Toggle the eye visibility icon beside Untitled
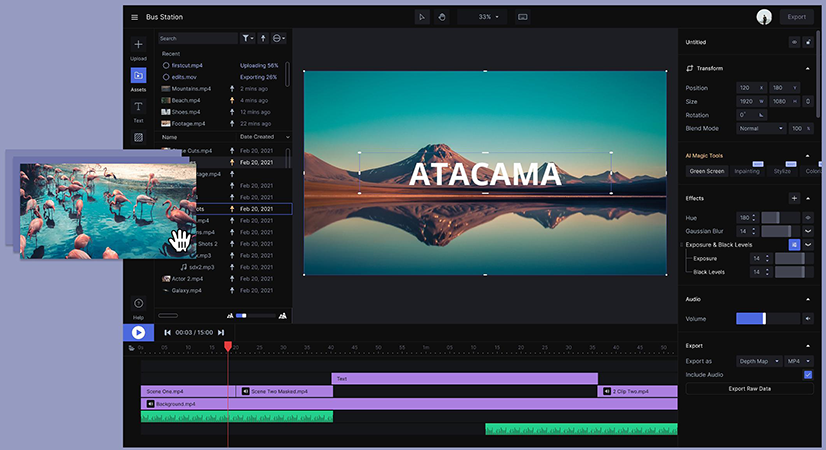 (794, 42)
